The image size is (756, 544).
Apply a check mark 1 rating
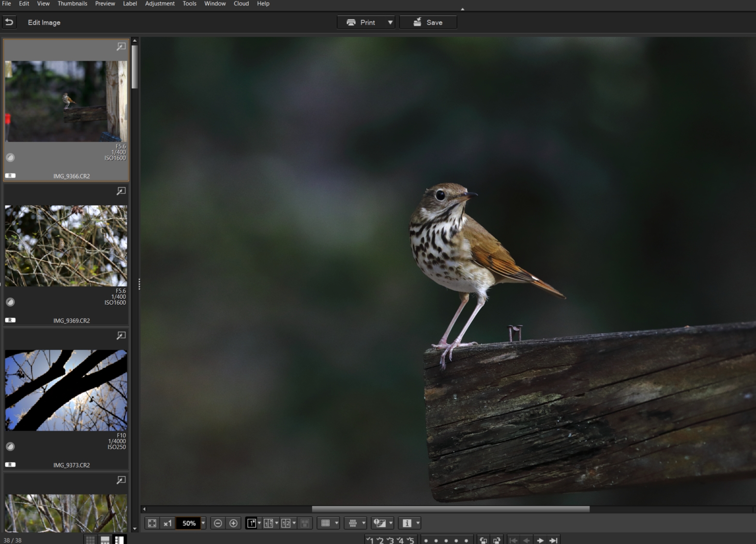pos(372,540)
